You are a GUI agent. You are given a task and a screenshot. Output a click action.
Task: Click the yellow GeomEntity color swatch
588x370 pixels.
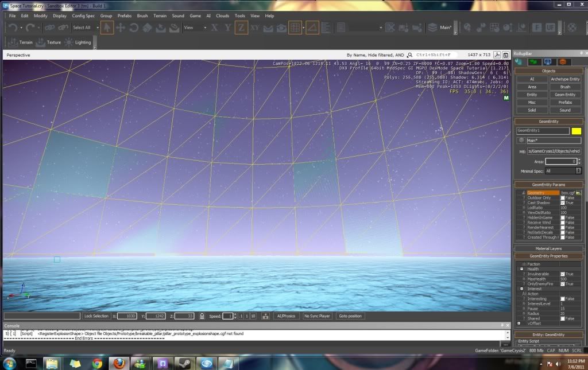577,131
